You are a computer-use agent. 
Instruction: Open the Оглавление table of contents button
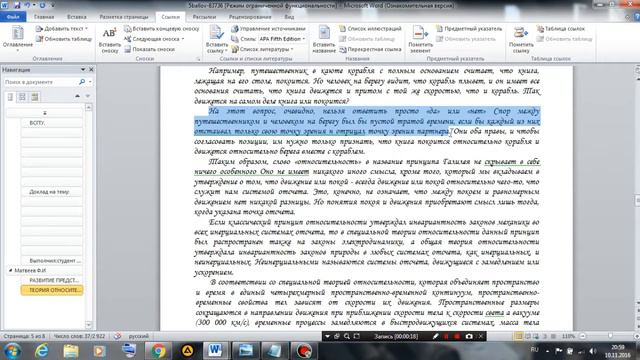pos(18,38)
